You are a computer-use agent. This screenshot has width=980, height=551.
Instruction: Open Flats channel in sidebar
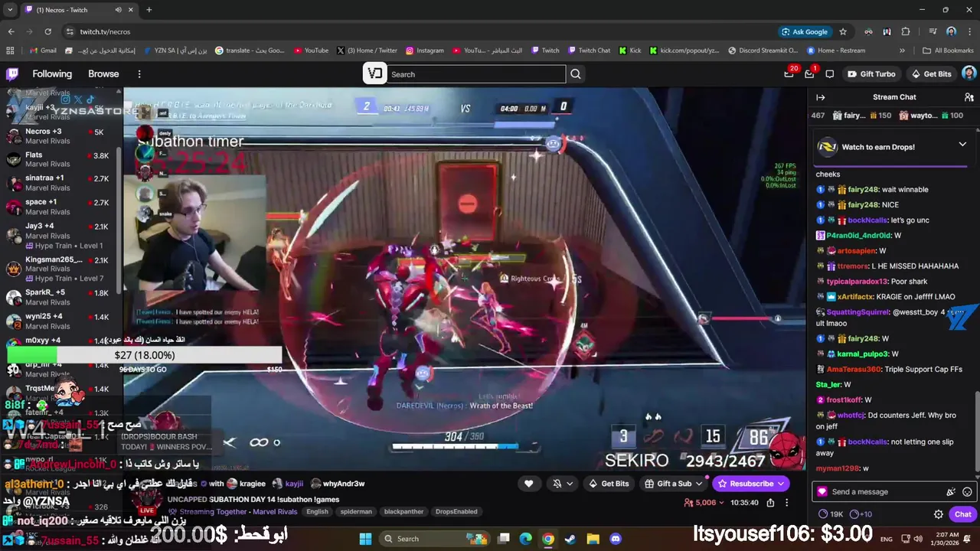(60, 159)
